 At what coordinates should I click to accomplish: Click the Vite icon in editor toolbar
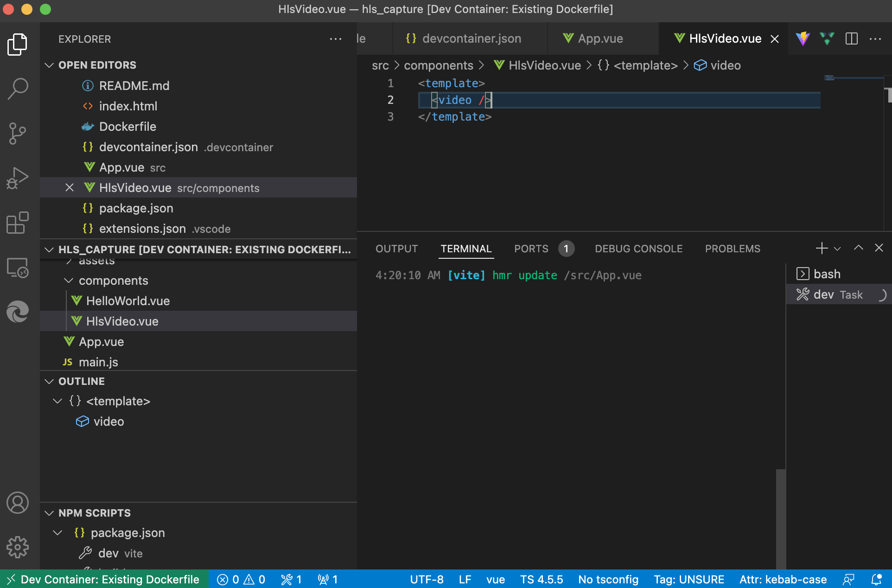coord(803,39)
